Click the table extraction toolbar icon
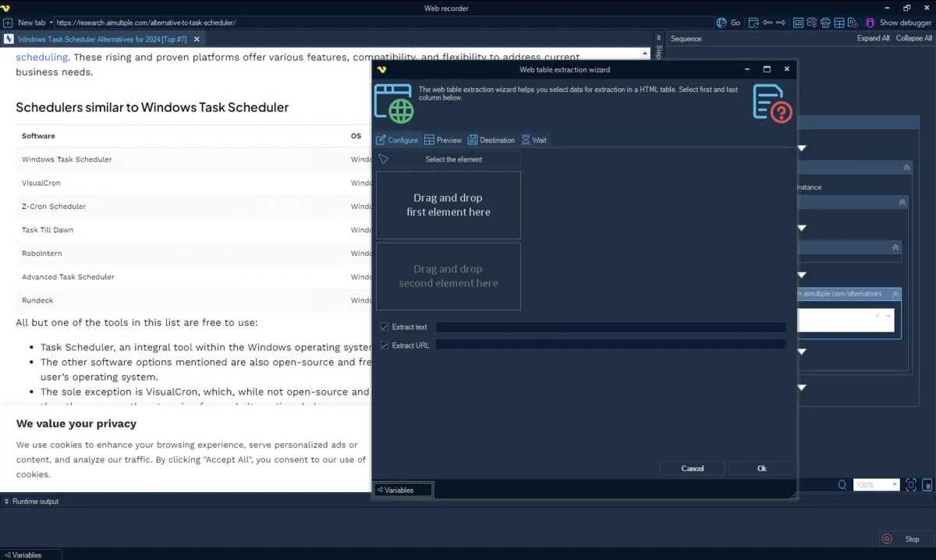 click(x=838, y=23)
